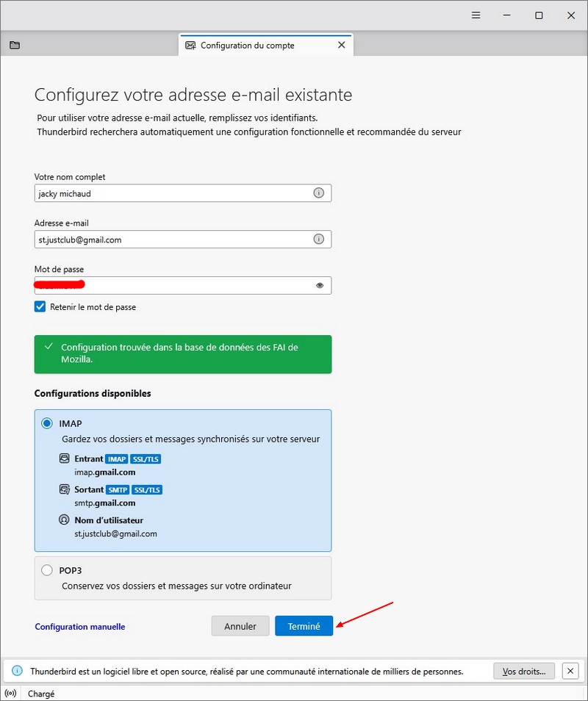
Task: Click the folder icon in tab bar
Action: [x=15, y=45]
